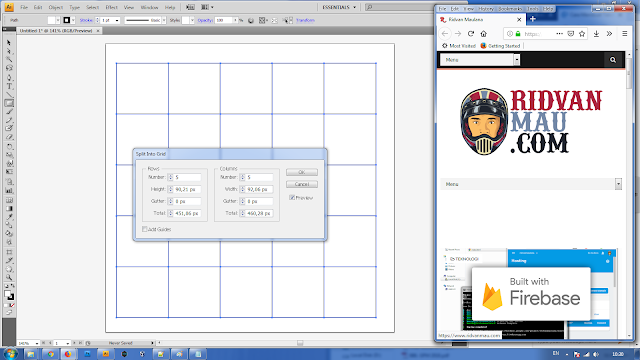Open the Firefox downloads arrow icon
The height and width of the screenshot is (360, 640).
point(596,34)
